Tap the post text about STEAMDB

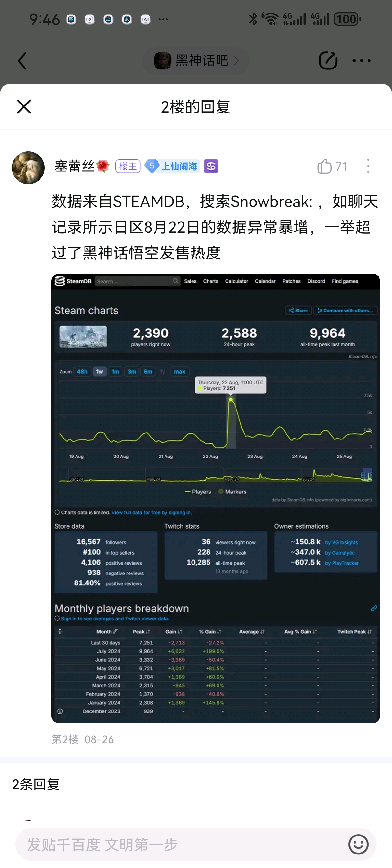(x=215, y=227)
